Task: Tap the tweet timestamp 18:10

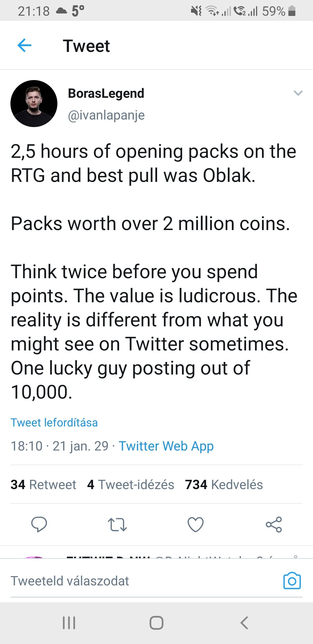Action: click(x=27, y=446)
